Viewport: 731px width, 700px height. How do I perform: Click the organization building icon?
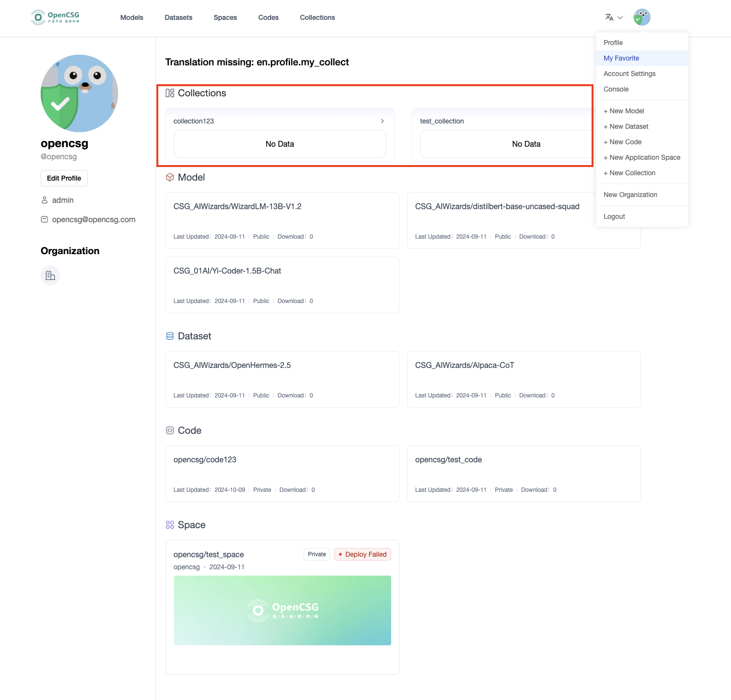tap(50, 275)
